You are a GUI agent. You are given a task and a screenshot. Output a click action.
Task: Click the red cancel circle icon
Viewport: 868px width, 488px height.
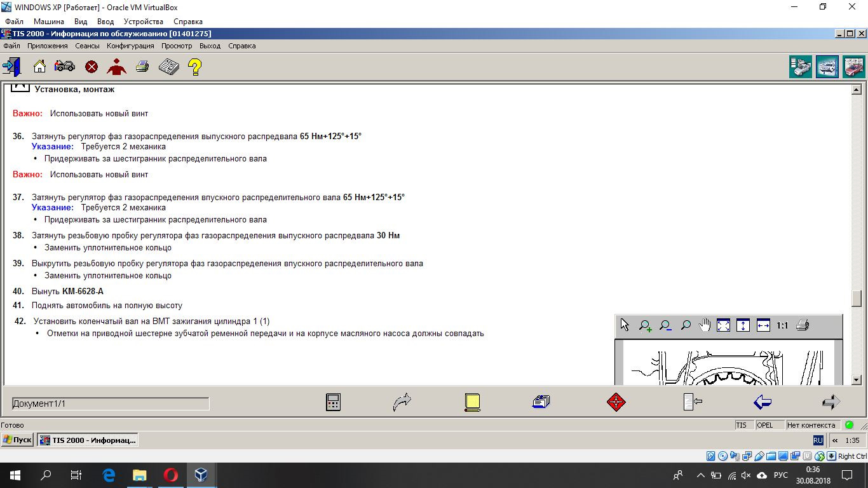click(x=92, y=67)
